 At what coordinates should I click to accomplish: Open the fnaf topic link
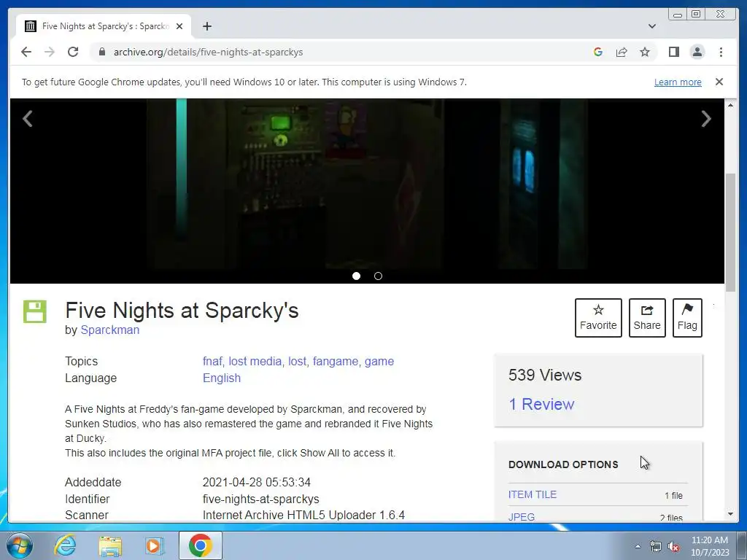pyautogui.click(x=212, y=362)
